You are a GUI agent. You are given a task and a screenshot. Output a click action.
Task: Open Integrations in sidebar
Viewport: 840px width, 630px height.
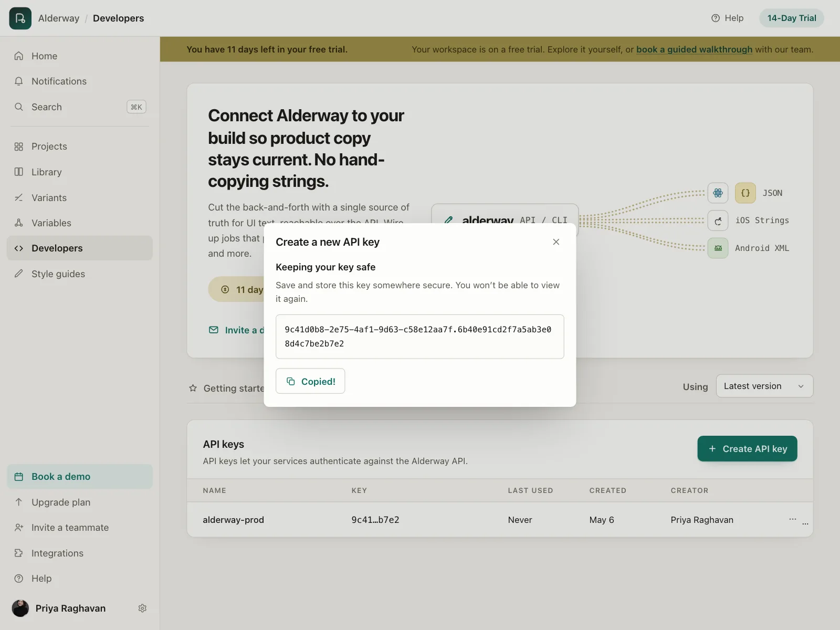click(x=80, y=553)
